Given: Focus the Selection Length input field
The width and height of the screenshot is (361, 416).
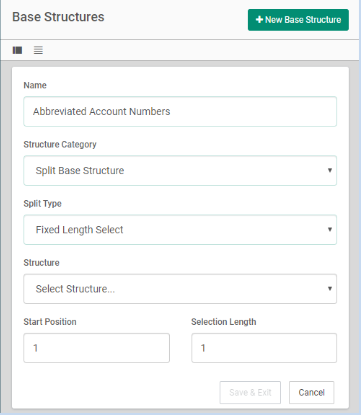Looking at the screenshot, I should [x=264, y=348].
